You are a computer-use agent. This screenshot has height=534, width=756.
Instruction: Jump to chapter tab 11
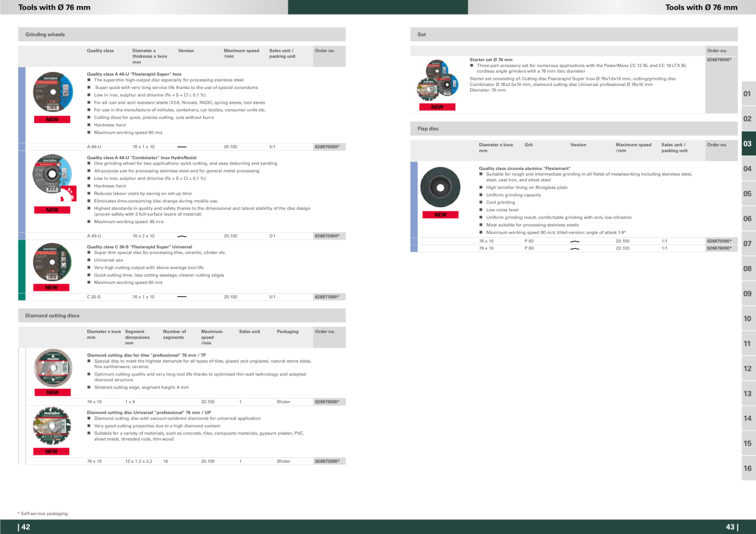click(747, 344)
